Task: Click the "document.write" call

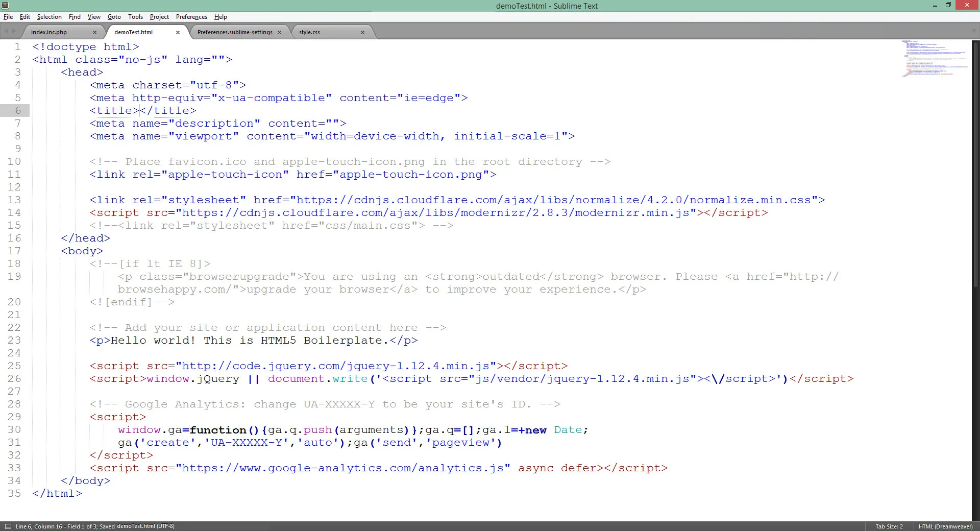Action: [318, 379]
